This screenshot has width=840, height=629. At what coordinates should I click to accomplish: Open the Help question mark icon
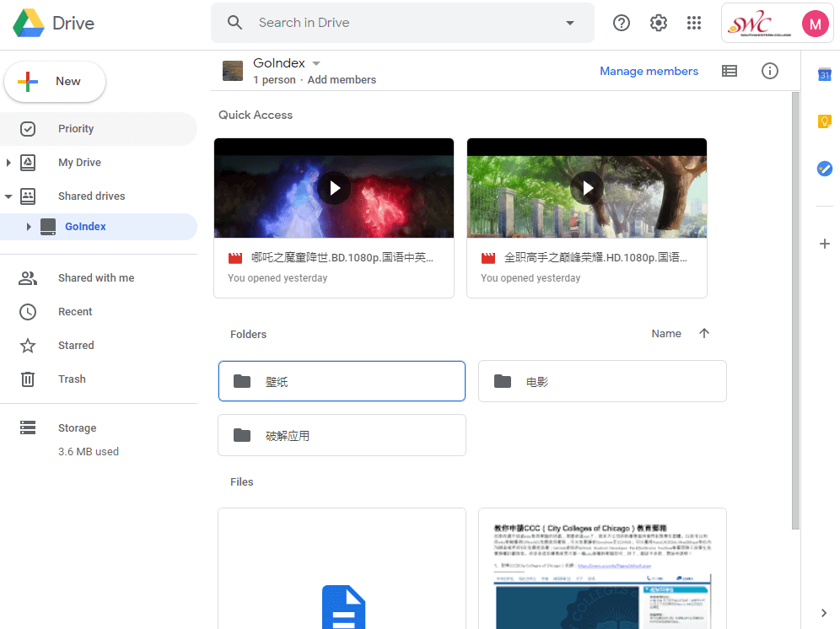(622, 23)
